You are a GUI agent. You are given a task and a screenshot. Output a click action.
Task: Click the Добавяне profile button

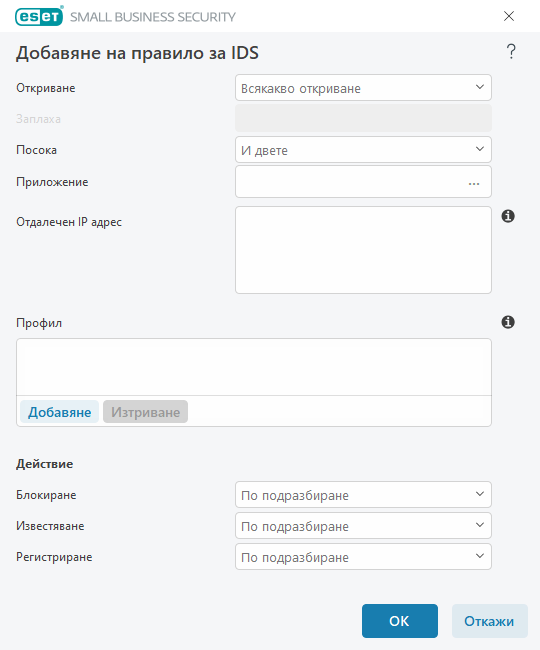59,412
